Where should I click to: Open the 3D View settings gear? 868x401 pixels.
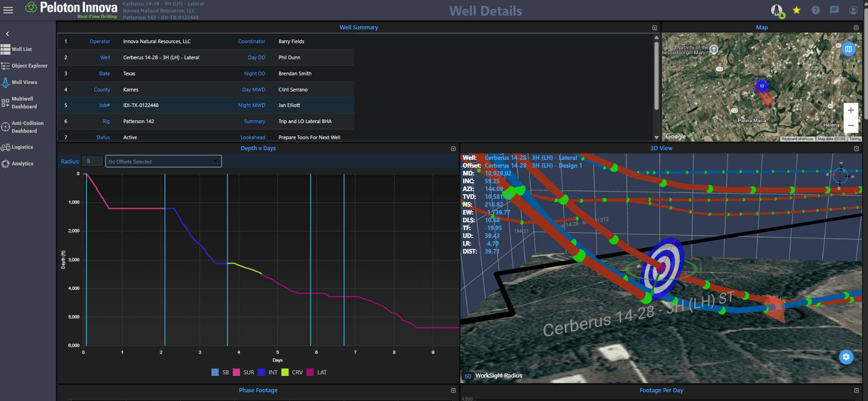(846, 357)
